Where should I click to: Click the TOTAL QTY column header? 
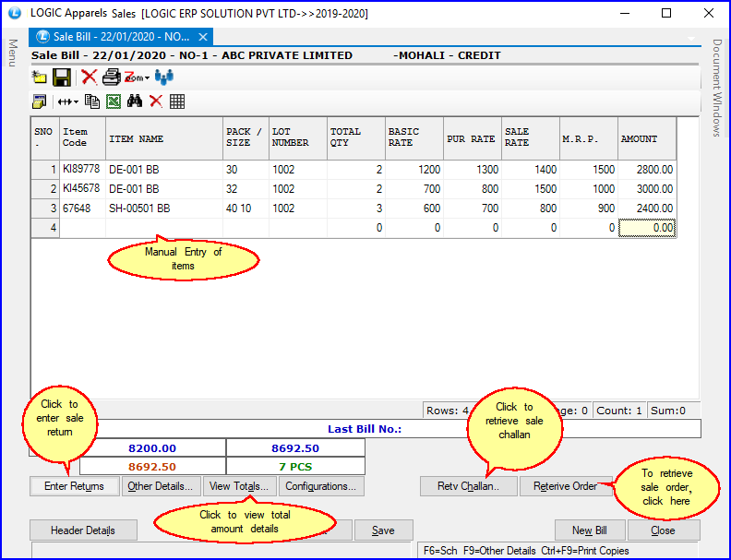(356, 138)
